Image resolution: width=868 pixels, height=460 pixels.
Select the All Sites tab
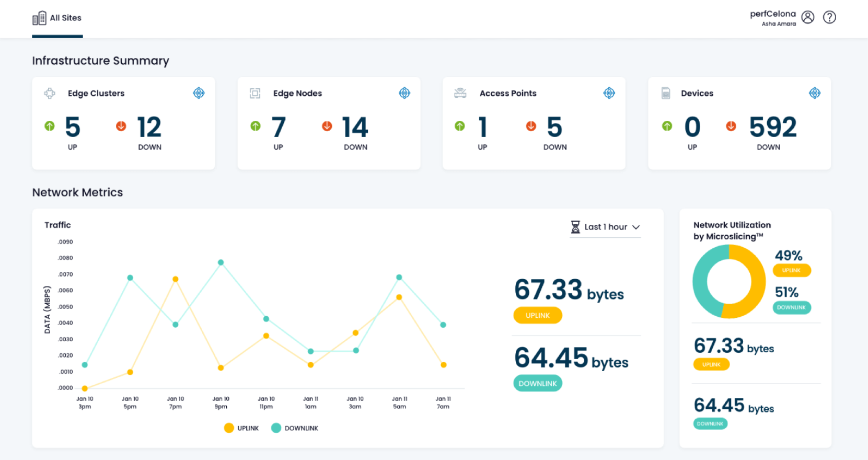click(x=57, y=18)
